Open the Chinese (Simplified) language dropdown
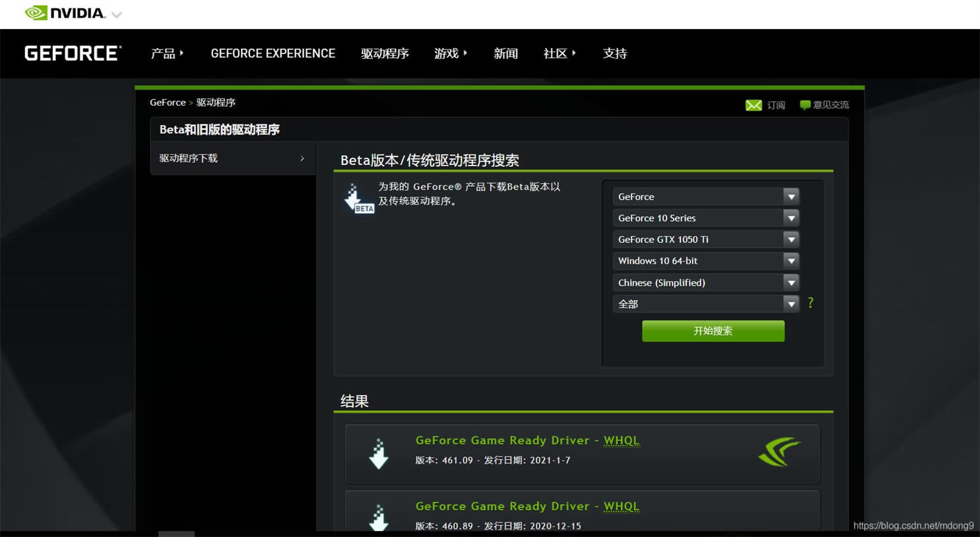The image size is (980, 537). click(706, 282)
